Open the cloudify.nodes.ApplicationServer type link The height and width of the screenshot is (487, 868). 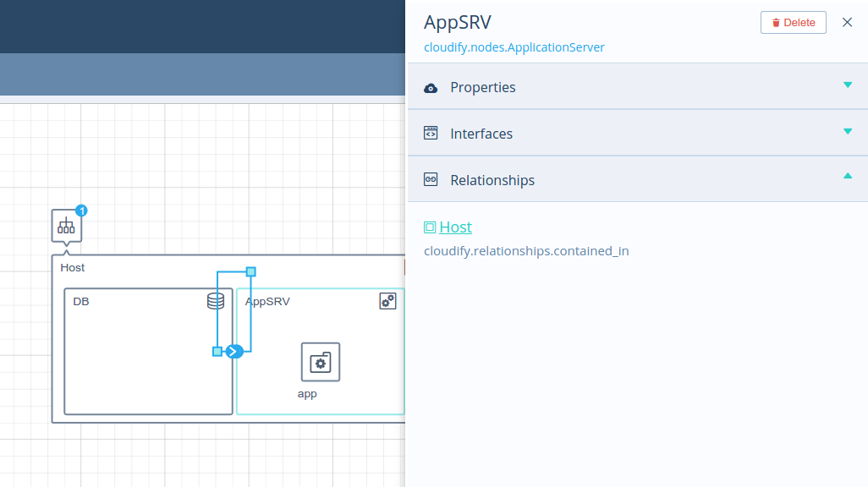[514, 47]
